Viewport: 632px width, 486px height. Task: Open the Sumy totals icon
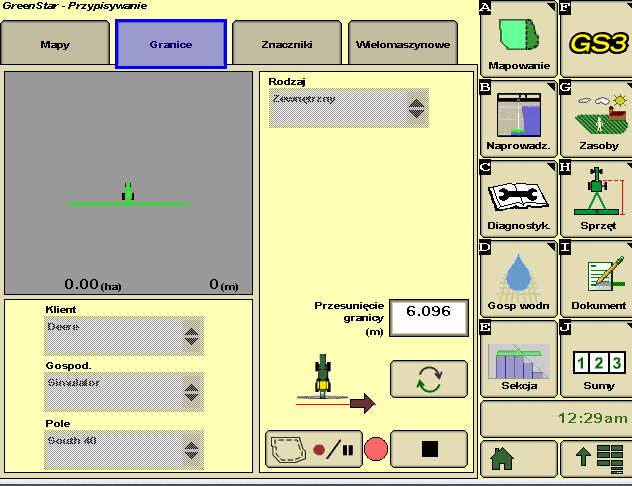597,359
